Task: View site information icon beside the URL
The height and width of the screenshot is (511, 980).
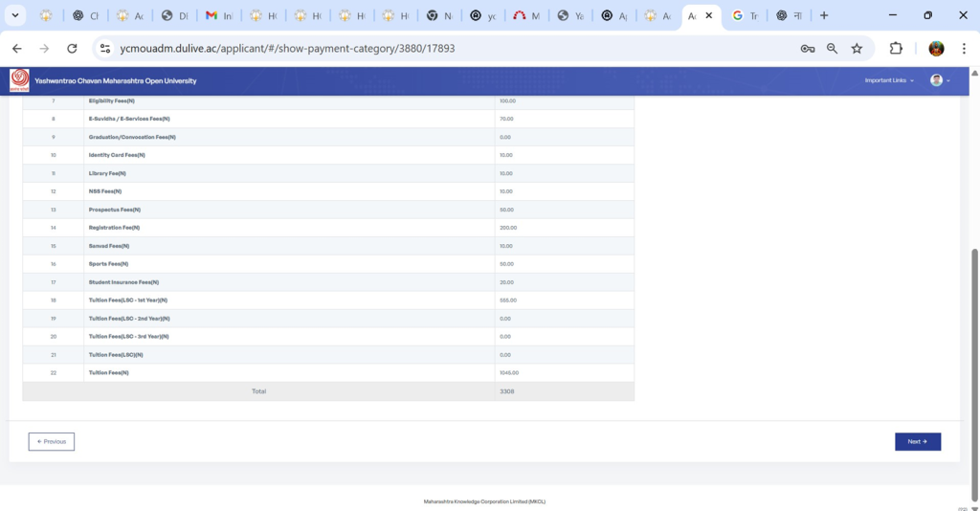Action: [x=105, y=49]
